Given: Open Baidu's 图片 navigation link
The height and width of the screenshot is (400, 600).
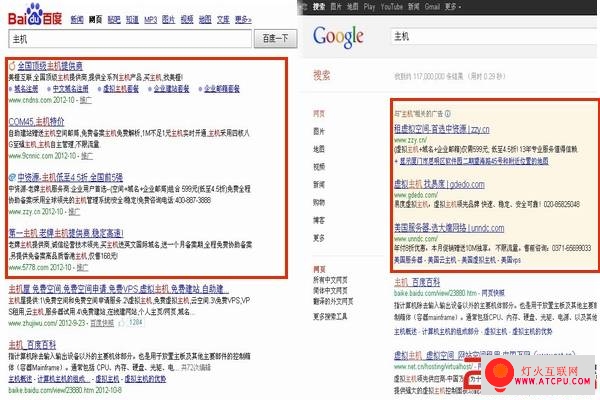Looking at the screenshot, I should pyautogui.click(x=168, y=20).
